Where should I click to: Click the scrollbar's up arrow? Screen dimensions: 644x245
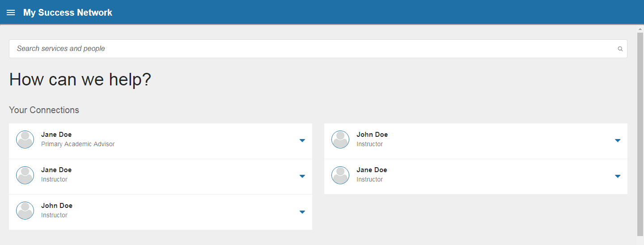tap(640, 29)
